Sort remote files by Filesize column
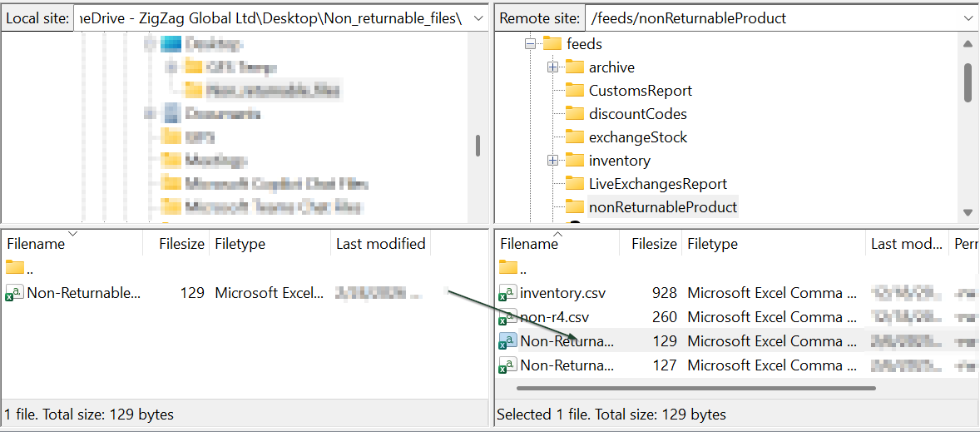This screenshot has width=980, height=432. click(x=653, y=244)
